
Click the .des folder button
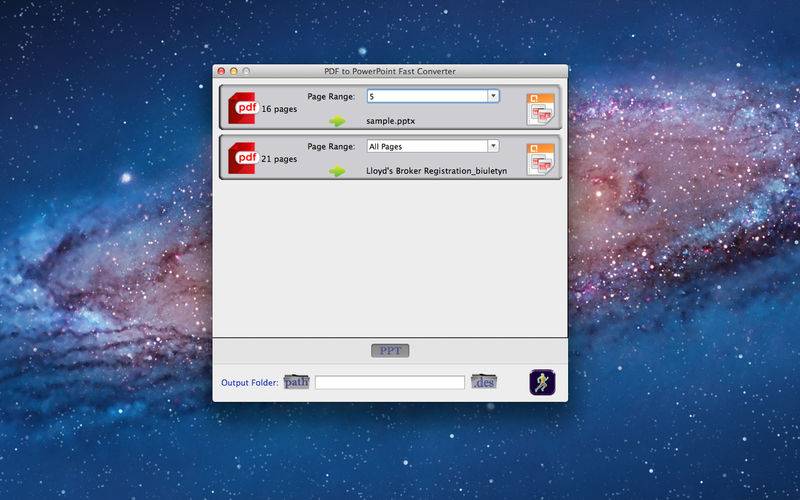(484, 382)
